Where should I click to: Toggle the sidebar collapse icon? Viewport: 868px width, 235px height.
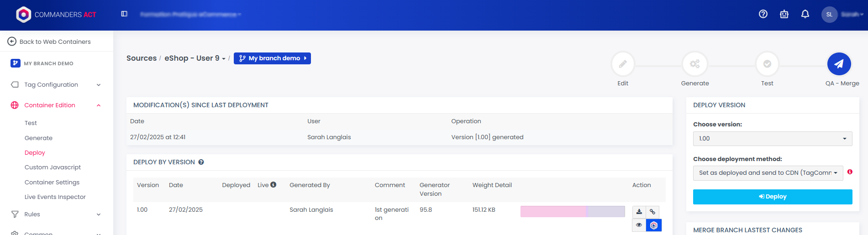[124, 14]
